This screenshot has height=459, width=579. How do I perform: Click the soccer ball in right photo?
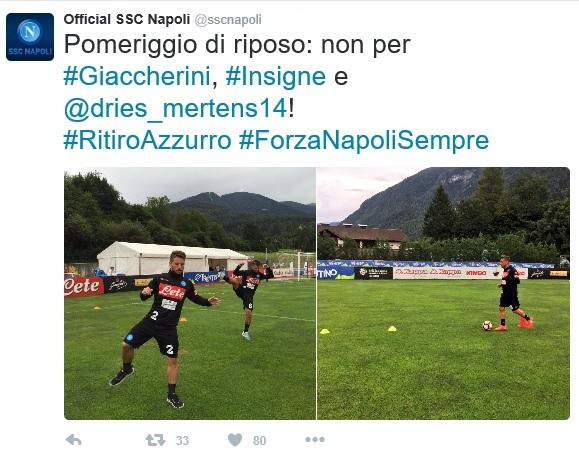pos(487,325)
